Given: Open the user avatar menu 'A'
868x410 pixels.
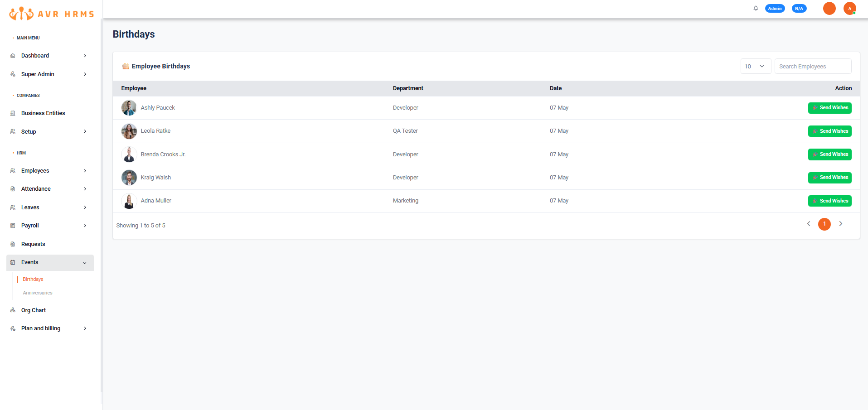Looking at the screenshot, I should tap(849, 8).
